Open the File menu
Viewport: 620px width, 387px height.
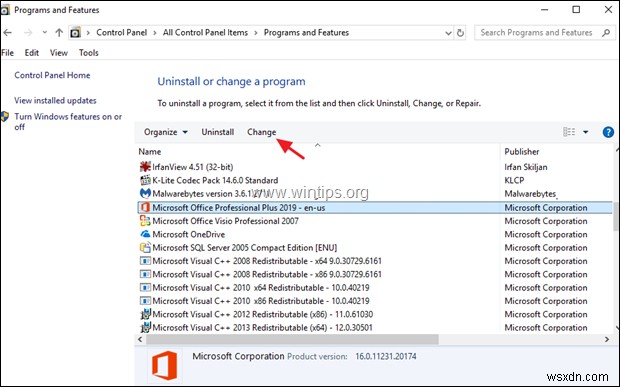[8, 53]
